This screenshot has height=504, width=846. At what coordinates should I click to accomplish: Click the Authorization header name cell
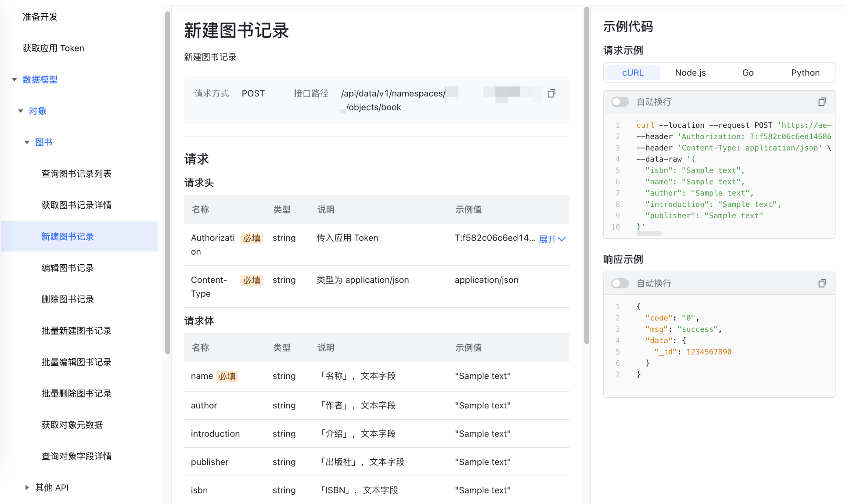(213, 245)
